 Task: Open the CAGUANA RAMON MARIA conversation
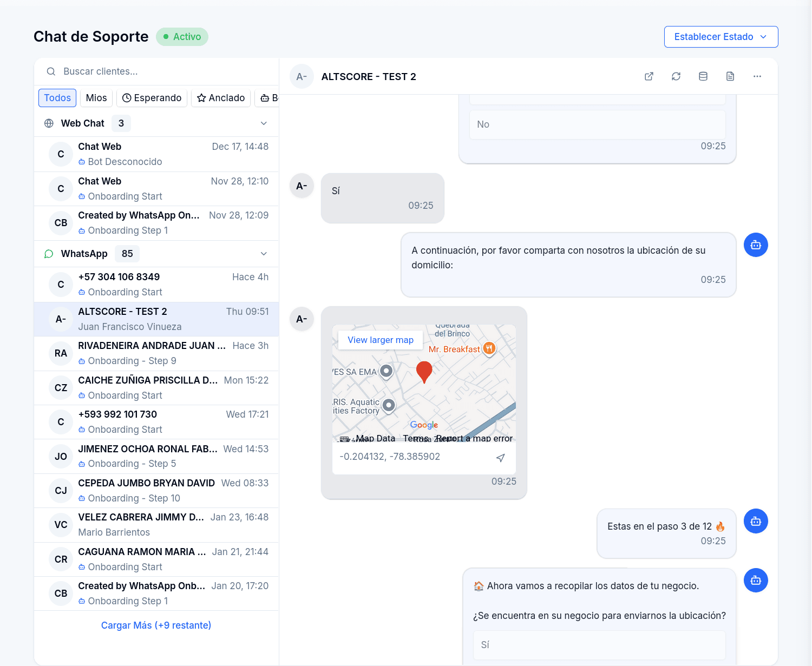click(156, 559)
